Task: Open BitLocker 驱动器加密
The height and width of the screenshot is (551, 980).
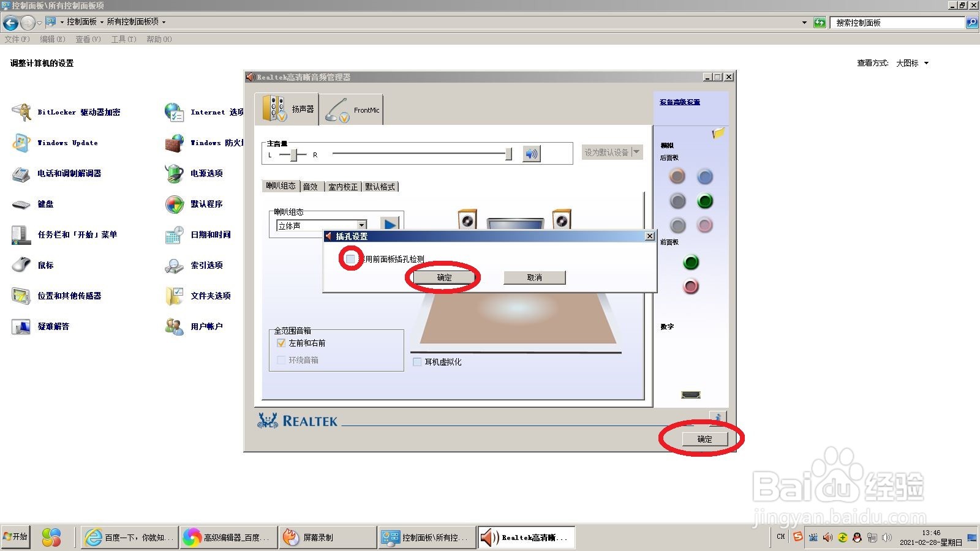Action: (x=66, y=112)
